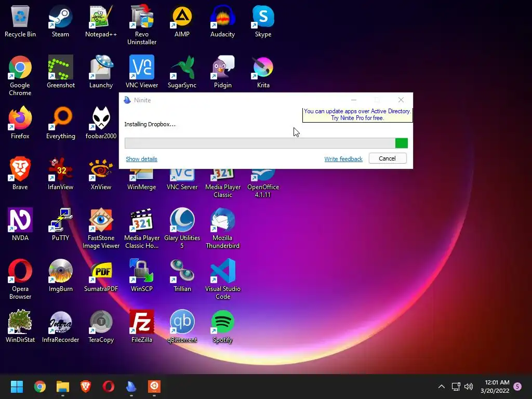Click the ImgBurn desktop shortcut
The width and height of the screenshot is (532, 399).
click(60, 275)
